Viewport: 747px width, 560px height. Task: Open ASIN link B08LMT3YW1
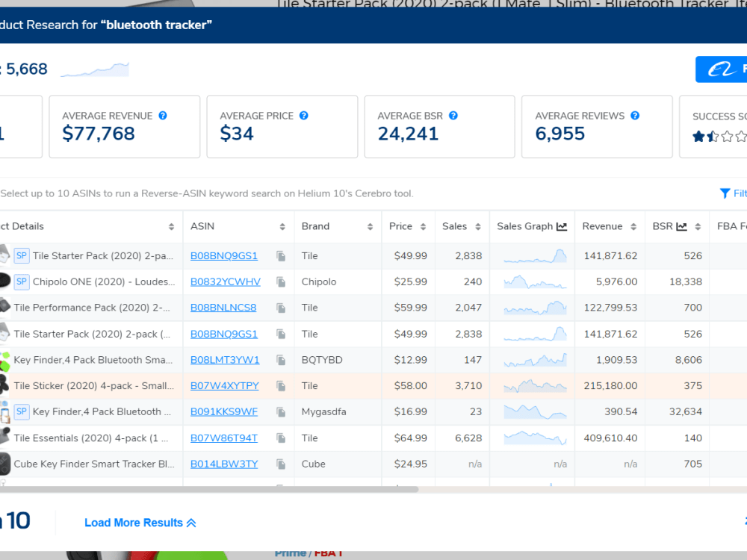225,360
